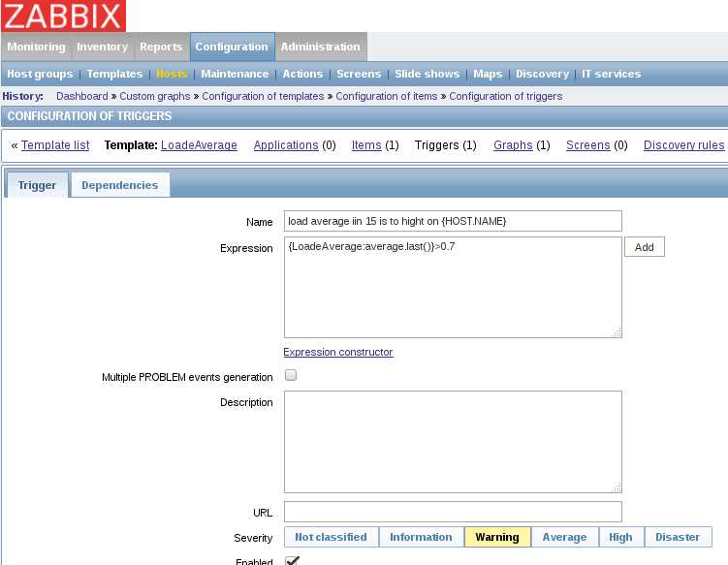Set severity to Warning
728x565 pixels.
click(x=497, y=537)
